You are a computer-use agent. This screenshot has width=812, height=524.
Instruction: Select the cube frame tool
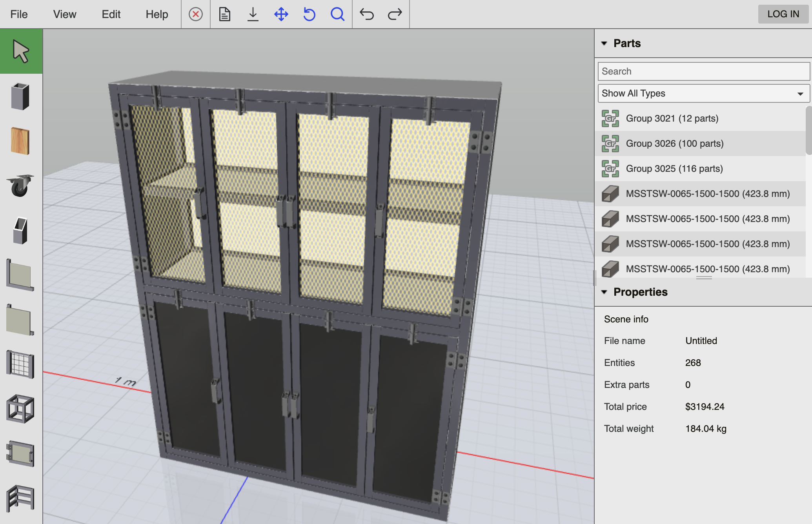tap(20, 409)
